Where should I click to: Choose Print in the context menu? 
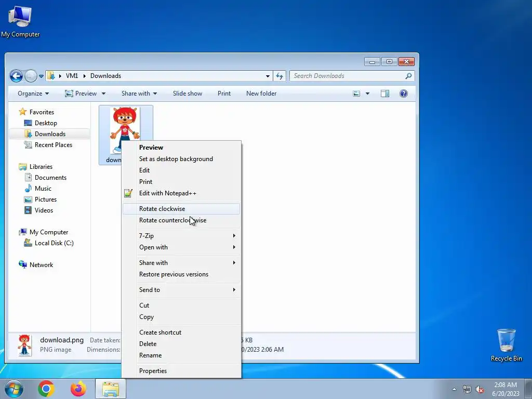(181, 182)
